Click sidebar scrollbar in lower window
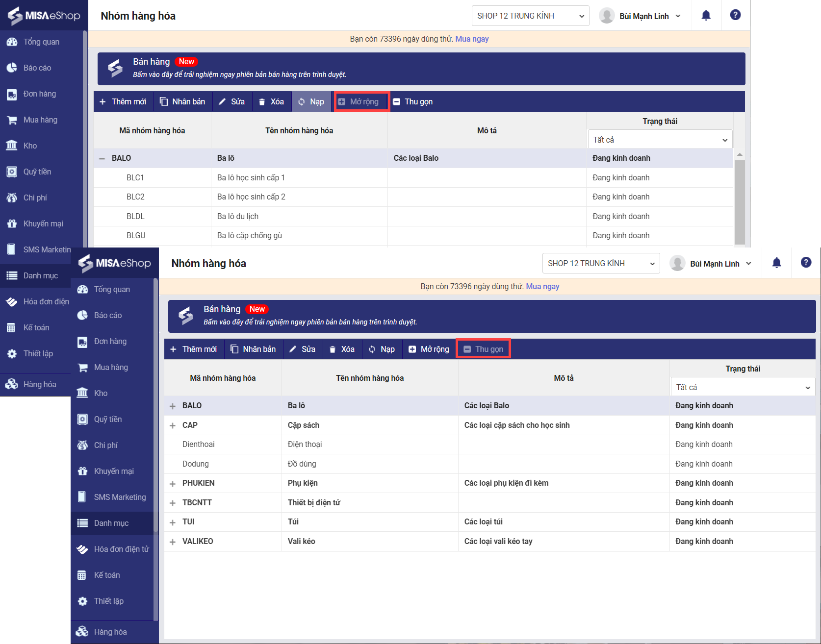The image size is (821, 644). pyautogui.click(x=156, y=404)
